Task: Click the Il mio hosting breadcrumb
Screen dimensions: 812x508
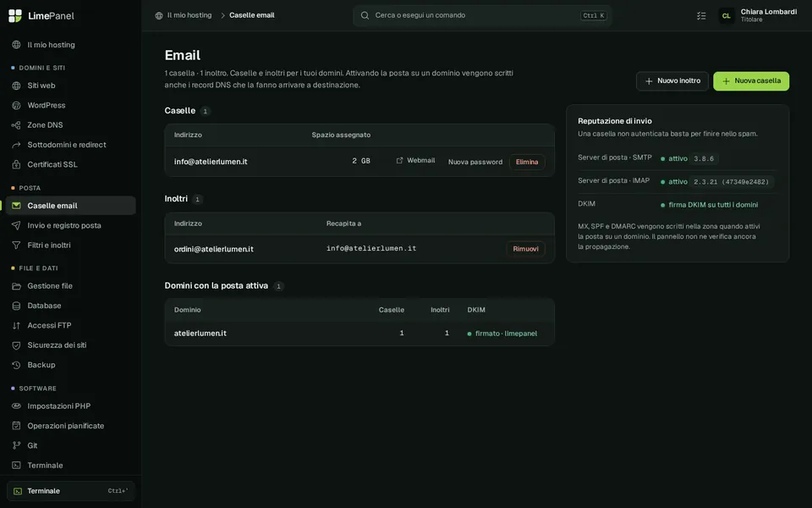Action: [184, 15]
